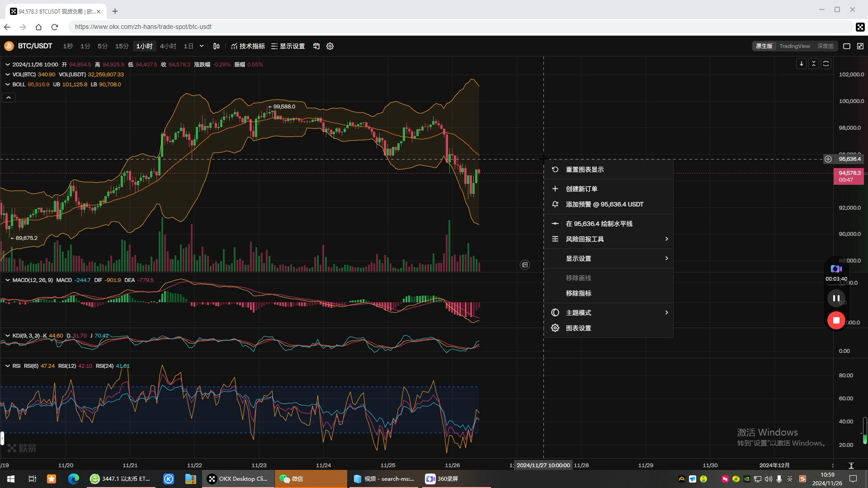Choose 重置图表显示 from context menu
868x488 pixels.
pos(609,169)
